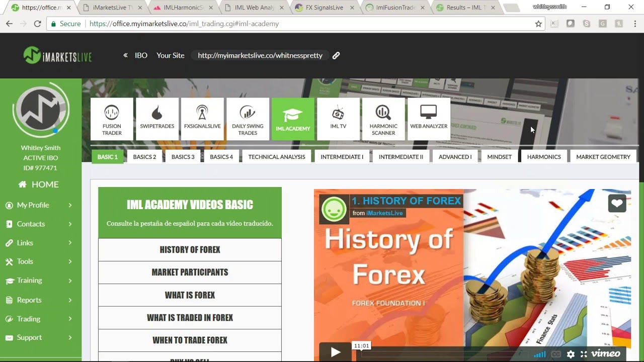This screenshot has height=362, width=644.
Task: Switch to the BASICS 4 tab
Action: click(x=221, y=157)
